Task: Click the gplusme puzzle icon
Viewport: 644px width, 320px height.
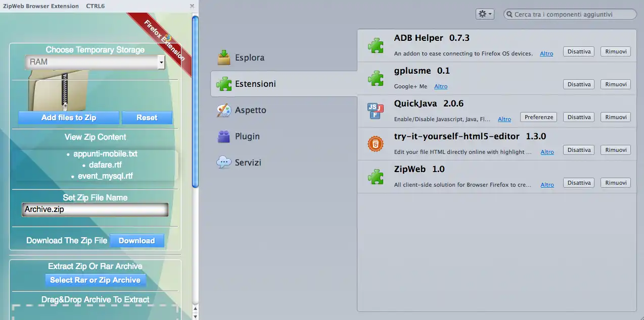Action: [x=376, y=78]
